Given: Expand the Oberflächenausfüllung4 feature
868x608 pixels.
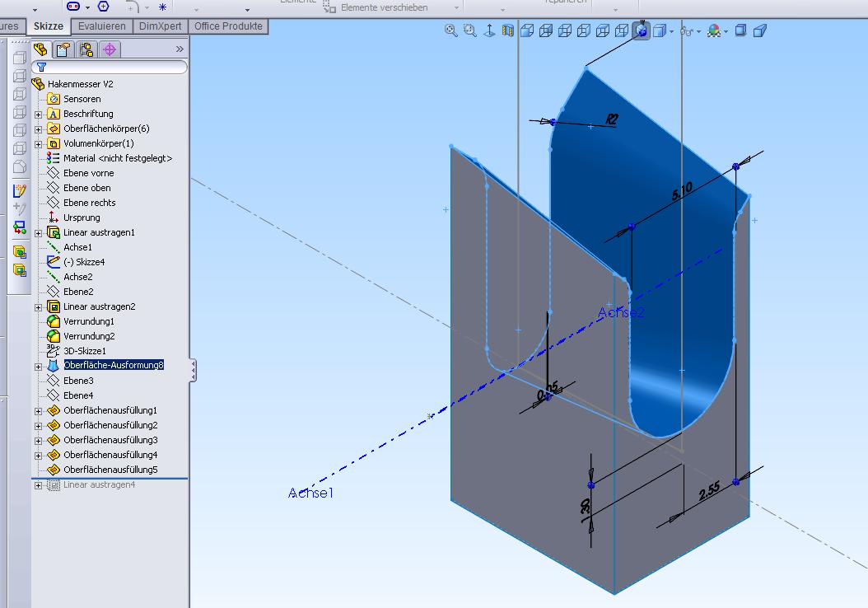Looking at the screenshot, I should [38, 456].
